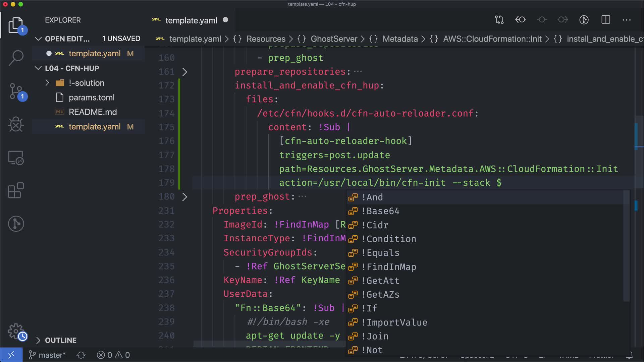Viewport: 644px width, 362px height.
Task: Click Resources in the breadcrumb path
Action: (266, 39)
